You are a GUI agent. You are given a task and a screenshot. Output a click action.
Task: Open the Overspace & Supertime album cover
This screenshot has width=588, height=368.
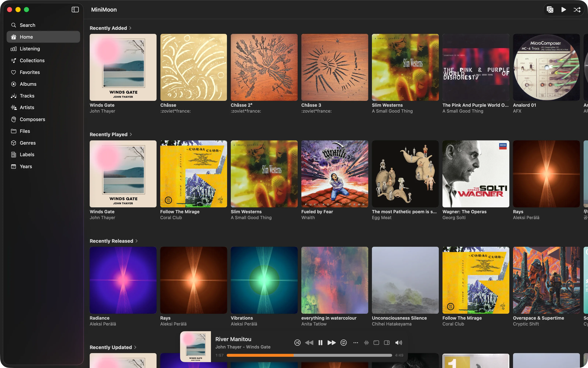tap(546, 280)
